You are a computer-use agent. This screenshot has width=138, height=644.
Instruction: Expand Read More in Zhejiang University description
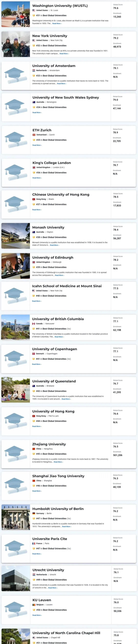point(58,462)
